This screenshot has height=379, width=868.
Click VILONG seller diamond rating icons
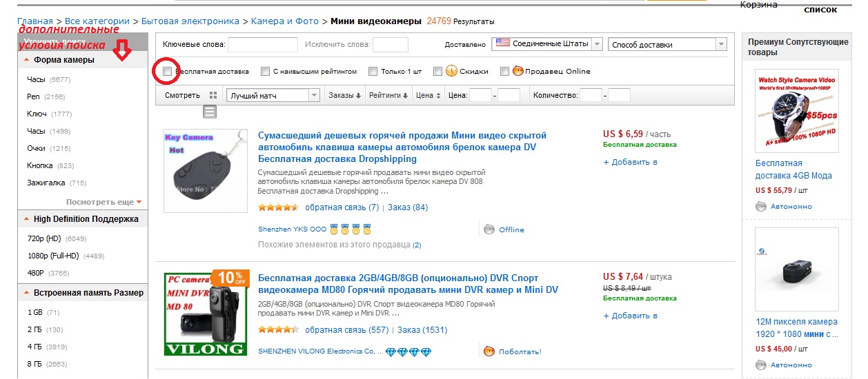tap(408, 351)
